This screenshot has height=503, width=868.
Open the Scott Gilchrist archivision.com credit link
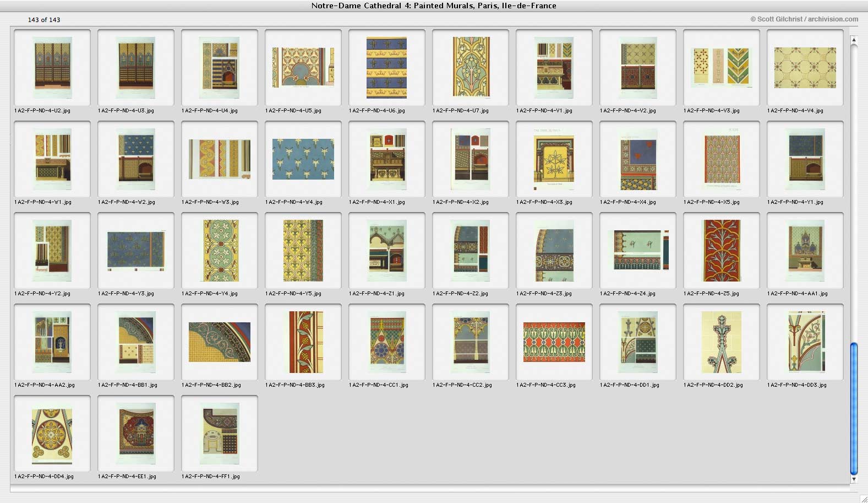804,19
